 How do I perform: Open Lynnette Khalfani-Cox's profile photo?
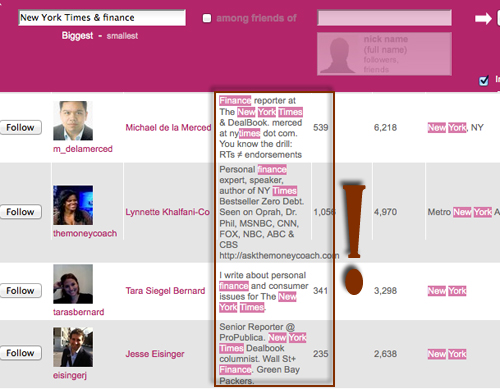coord(73,205)
